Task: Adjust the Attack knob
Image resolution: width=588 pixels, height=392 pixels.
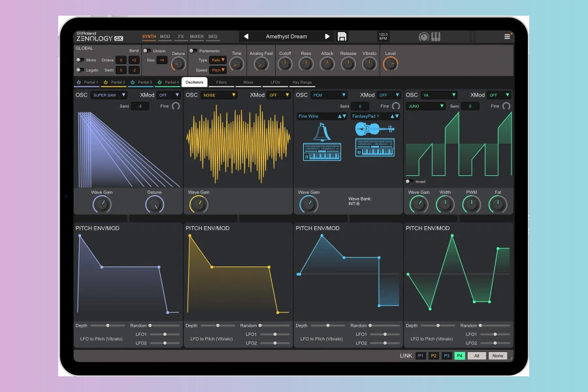Action: point(327,64)
